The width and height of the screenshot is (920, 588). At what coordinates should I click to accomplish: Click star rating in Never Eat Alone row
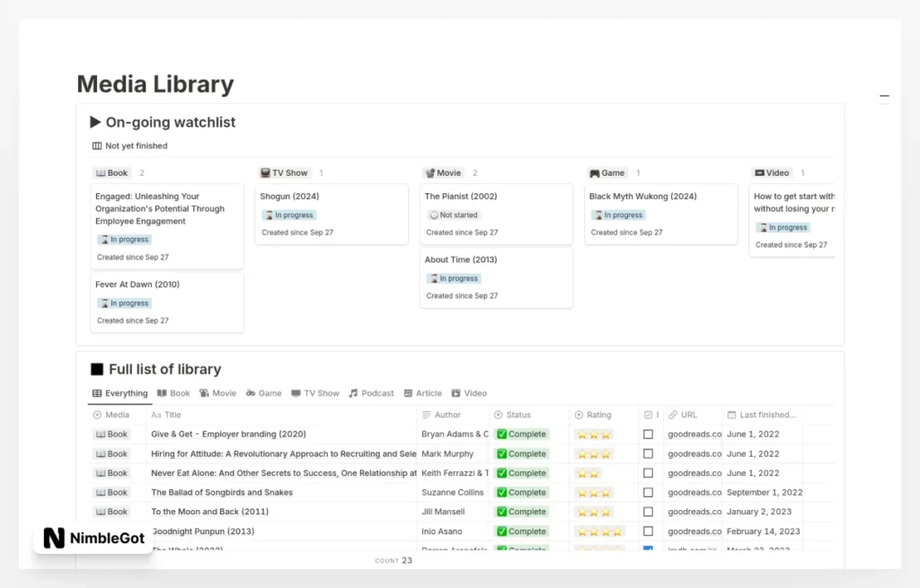point(588,474)
